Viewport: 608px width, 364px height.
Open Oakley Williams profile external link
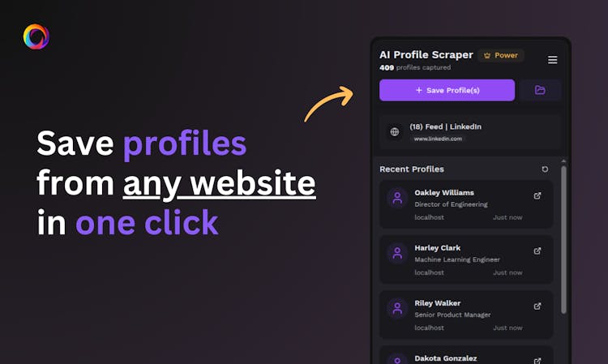point(537,195)
